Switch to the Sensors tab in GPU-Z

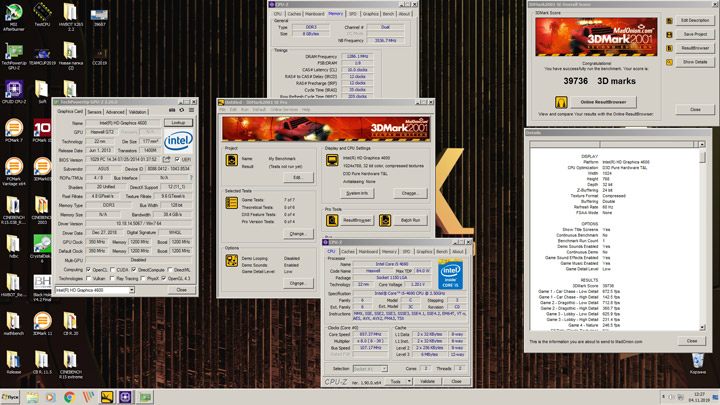pos(93,112)
